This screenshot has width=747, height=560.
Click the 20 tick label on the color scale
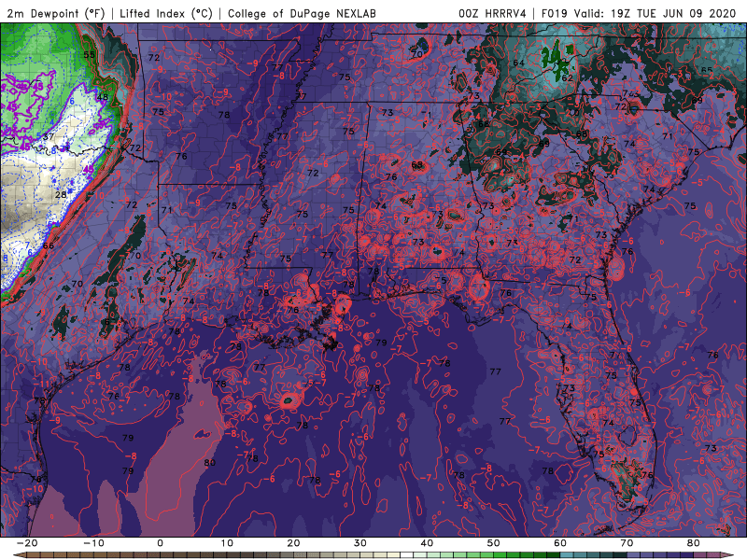pos(293,543)
